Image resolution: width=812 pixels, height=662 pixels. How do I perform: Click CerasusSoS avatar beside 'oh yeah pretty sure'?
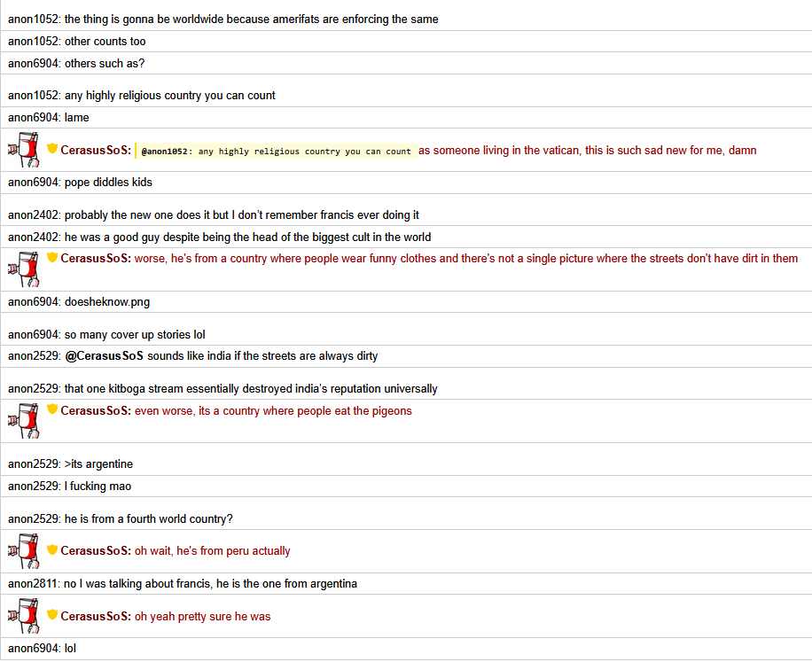tap(24, 616)
